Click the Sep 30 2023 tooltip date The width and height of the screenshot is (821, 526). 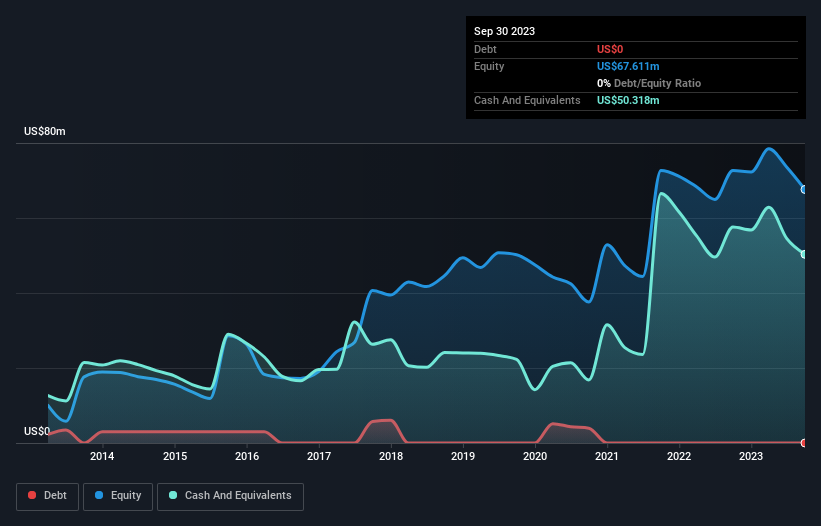(x=504, y=31)
